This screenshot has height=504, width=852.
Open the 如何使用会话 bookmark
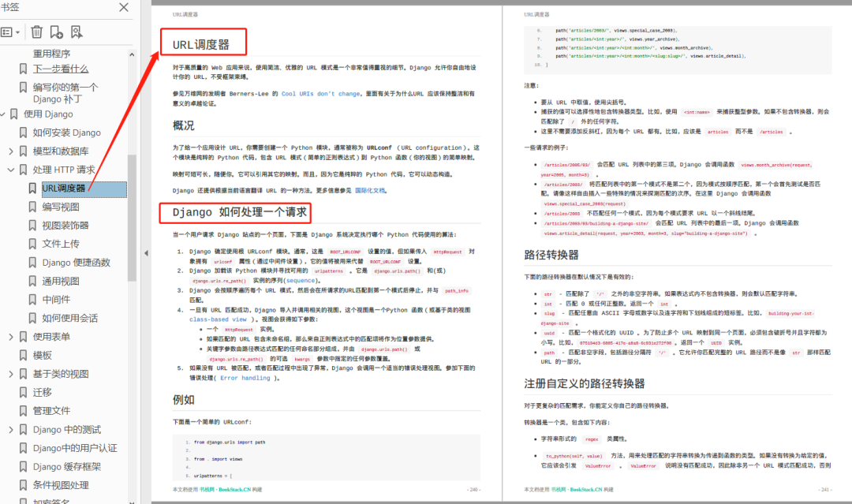click(70, 319)
